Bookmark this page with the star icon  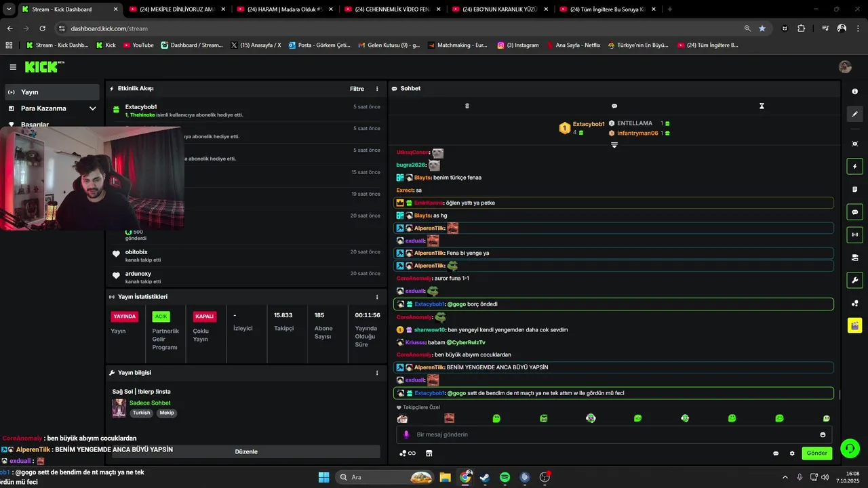coord(762,28)
